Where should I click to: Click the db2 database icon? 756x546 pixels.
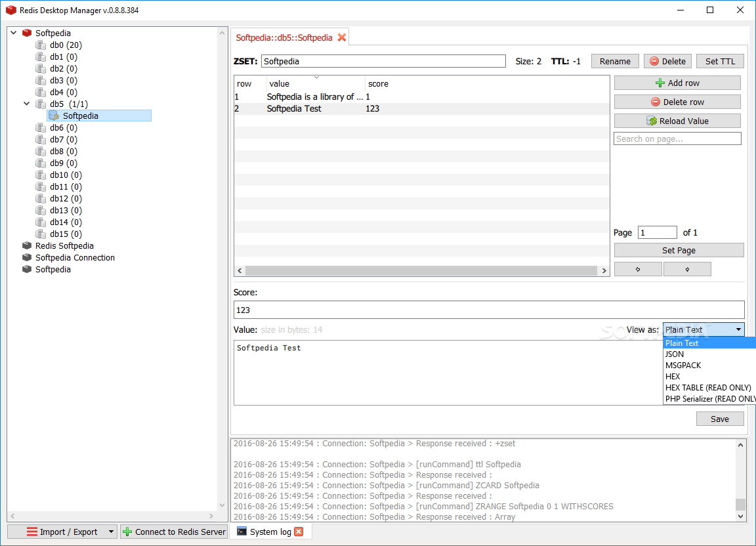point(41,68)
